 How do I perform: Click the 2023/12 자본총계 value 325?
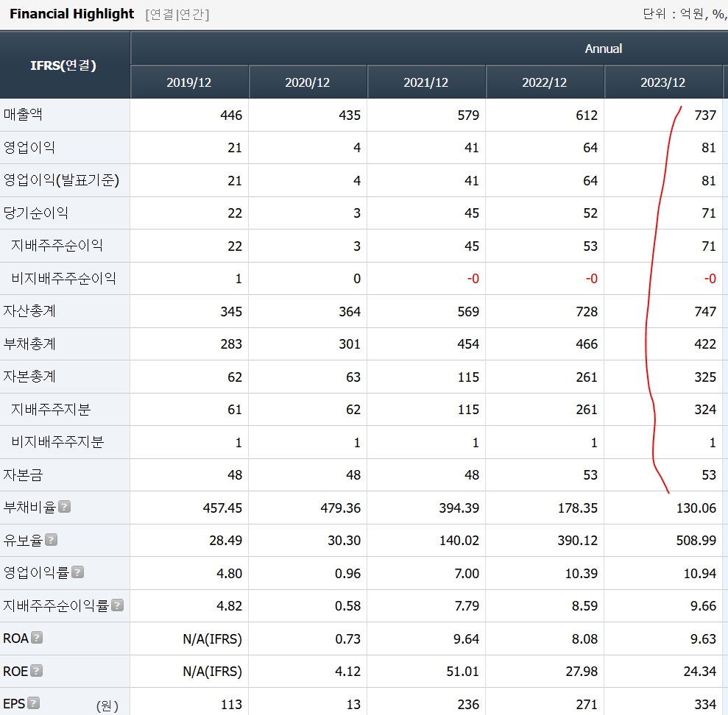click(x=704, y=377)
